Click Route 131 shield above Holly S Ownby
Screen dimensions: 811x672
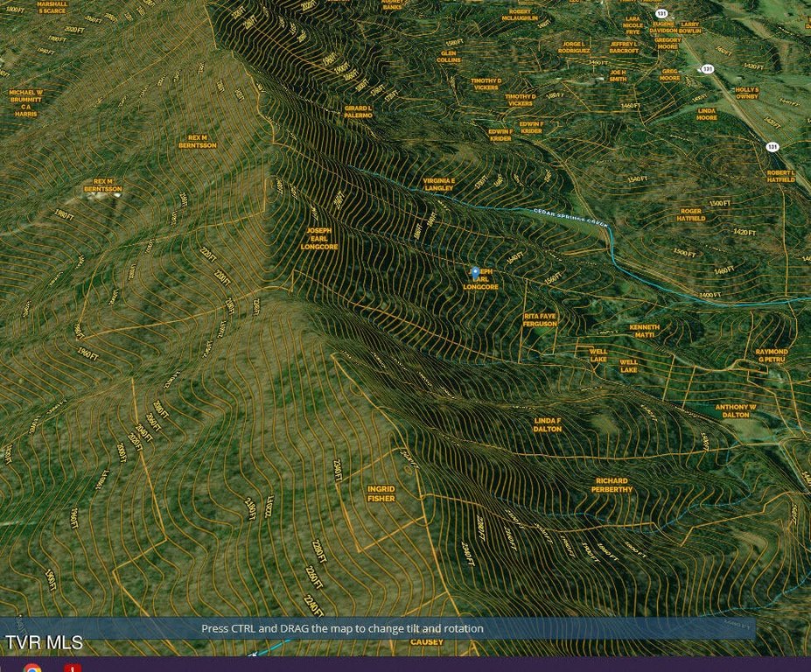[707, 69]
